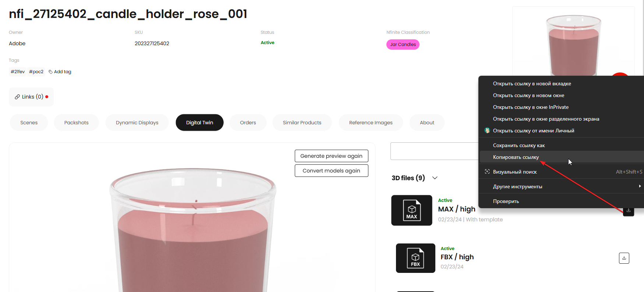
Task: Open the Reference Images tab
Action: (x=371, y=122)
